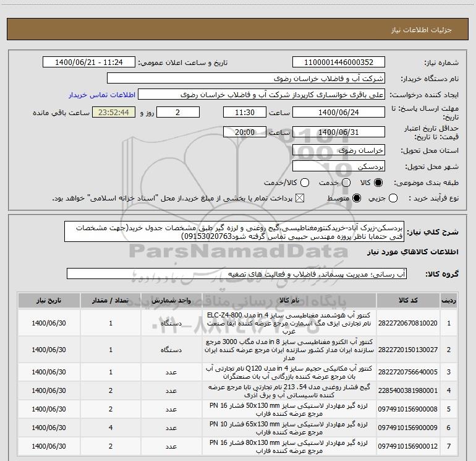Click the ELC-Z4-800 smart water meter name
The height and width of the screenshot is (461, 476).
289,323
